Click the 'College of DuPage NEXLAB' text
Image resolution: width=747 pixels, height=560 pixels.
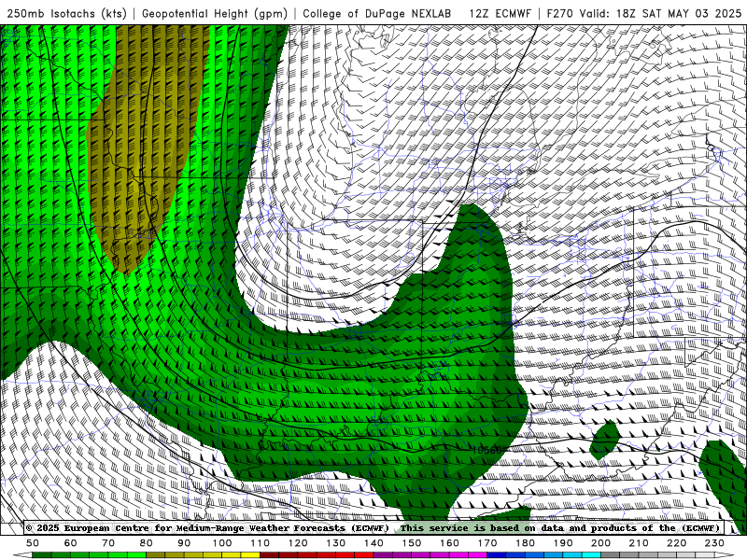coord(377,13)
